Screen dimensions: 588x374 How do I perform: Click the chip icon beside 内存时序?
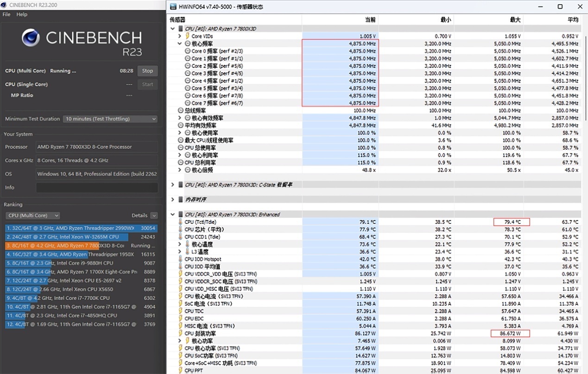click(x=180, y=199)
